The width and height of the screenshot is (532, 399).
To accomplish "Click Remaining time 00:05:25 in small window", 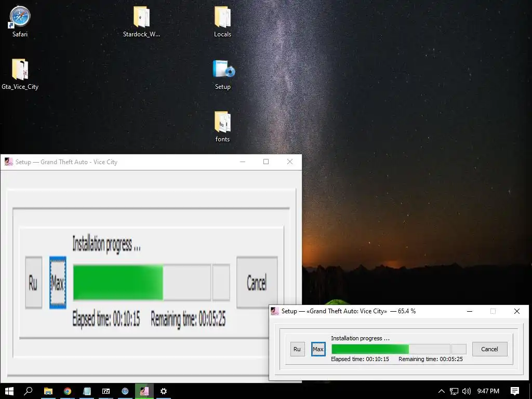I will click(431, 359).
